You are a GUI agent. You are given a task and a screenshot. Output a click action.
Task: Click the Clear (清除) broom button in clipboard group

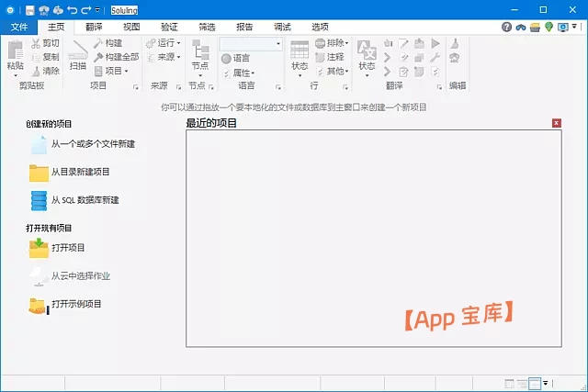click(x=45, y=71)
